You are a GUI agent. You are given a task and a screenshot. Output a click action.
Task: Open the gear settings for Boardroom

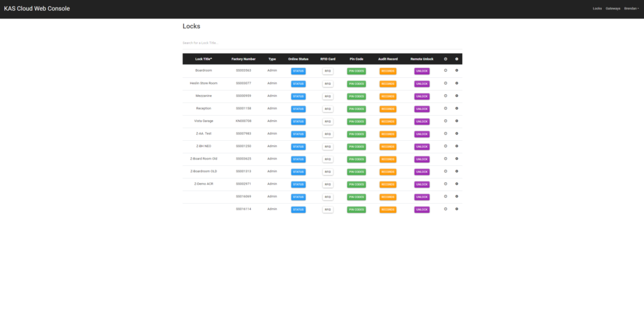coord(457,70)
